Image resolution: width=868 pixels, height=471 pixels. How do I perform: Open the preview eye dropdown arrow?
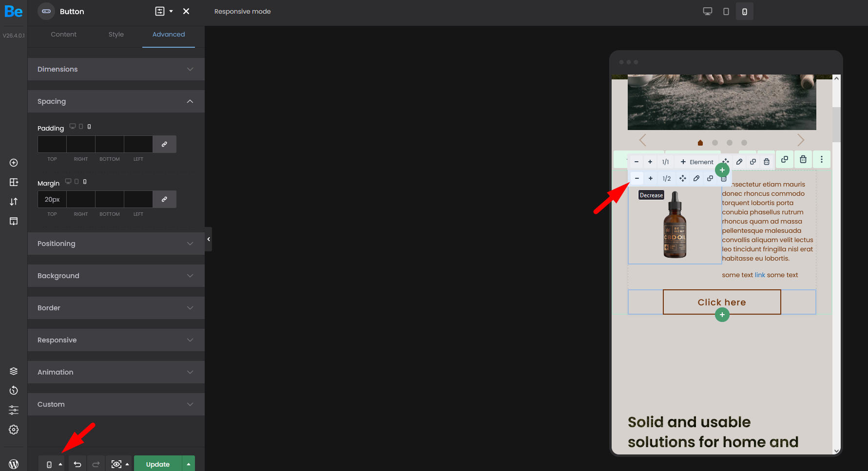tap(126, 463)
